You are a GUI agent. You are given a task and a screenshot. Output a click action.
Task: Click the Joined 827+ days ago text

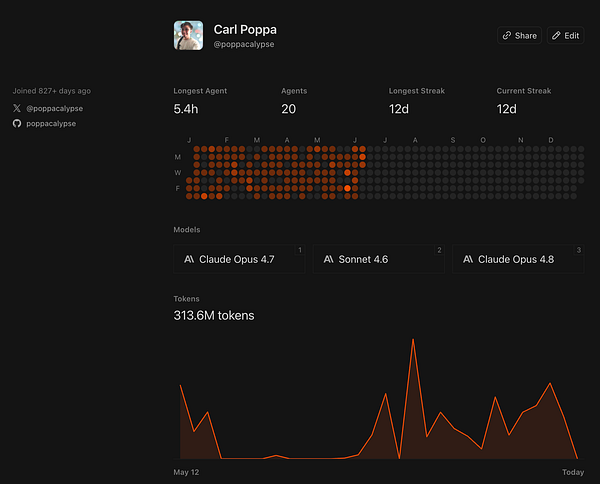click(52, 91)
